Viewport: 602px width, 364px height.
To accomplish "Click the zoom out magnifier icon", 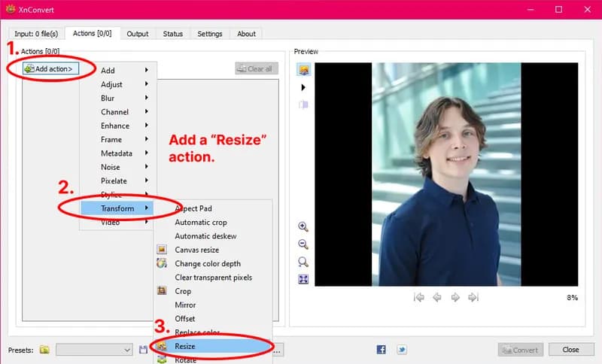I will [x=303, y=244].
